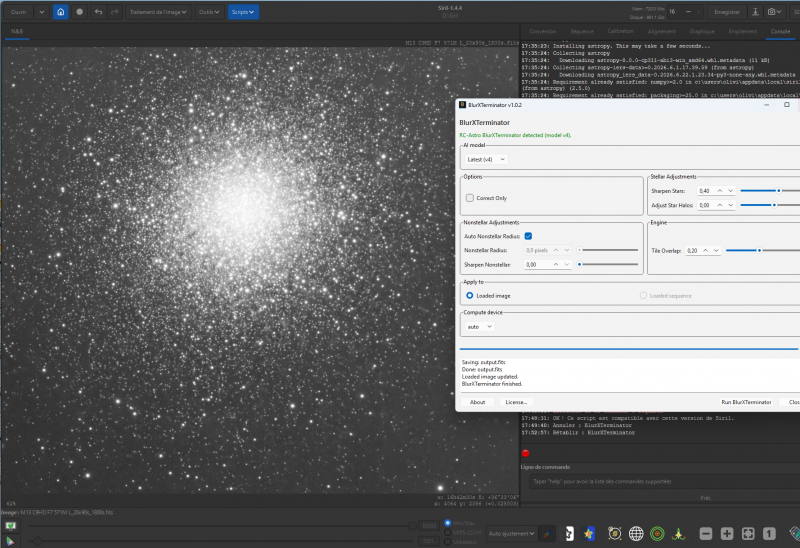Click the colorful star icon
This screenshot has width=800, height=548.
tap(589, 534)
